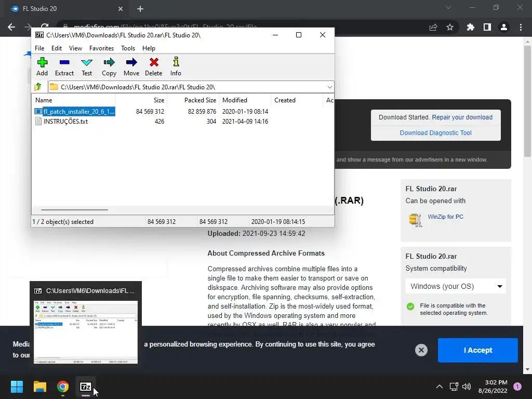Viewport: 532px width, 399px height.
Task: Select the FL Studio 20 browser tab
Action: tap(66, 9)
